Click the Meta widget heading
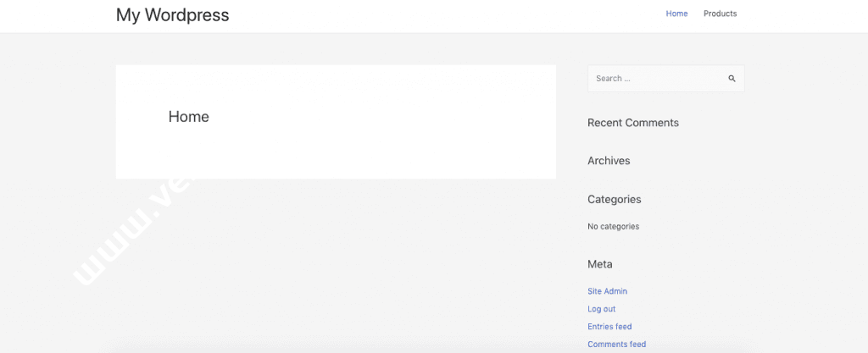The image size is (868, 353). pos(599,264)
